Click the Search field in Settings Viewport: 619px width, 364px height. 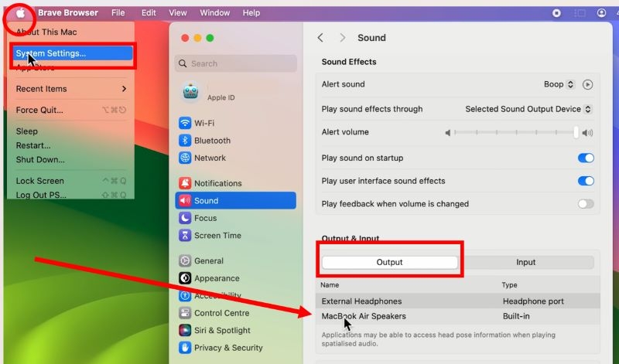point(236,63)
